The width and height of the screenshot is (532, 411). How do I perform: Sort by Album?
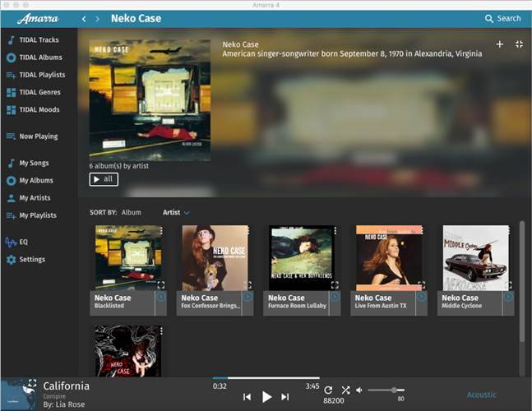click(131, 213)
